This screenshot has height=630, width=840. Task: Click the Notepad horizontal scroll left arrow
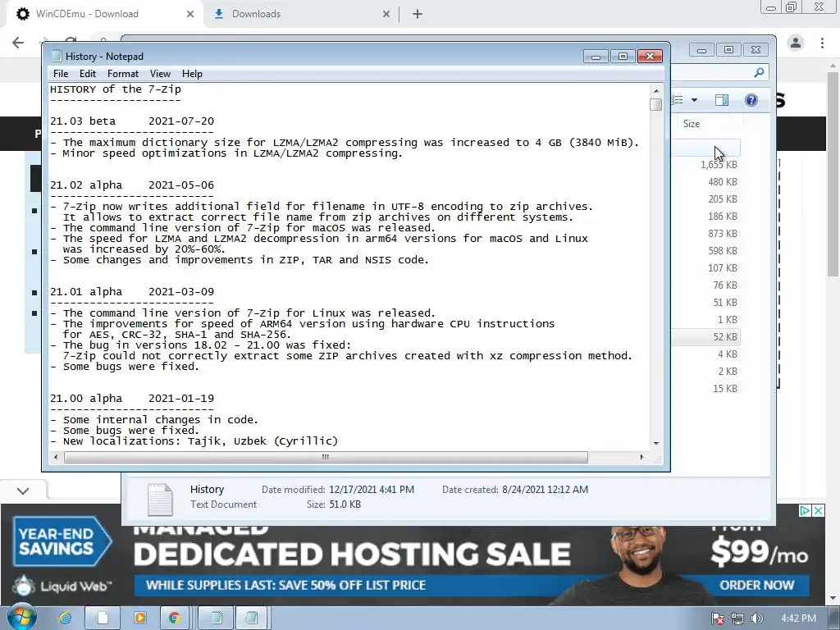[56, 458]
